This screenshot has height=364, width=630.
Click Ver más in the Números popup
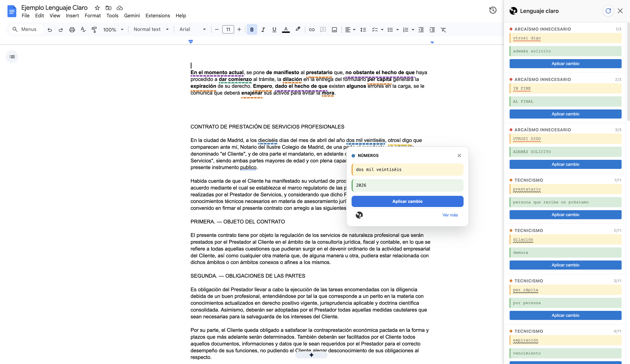coord(450,215)
